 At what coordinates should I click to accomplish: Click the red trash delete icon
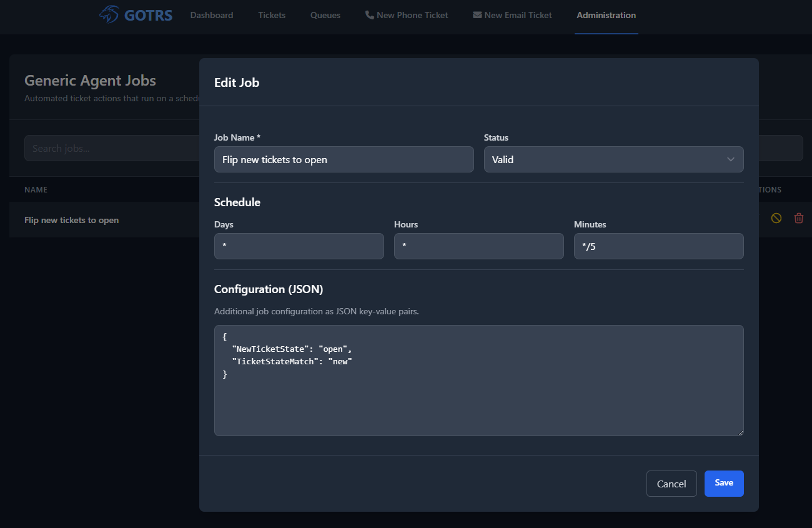point(798,218)
